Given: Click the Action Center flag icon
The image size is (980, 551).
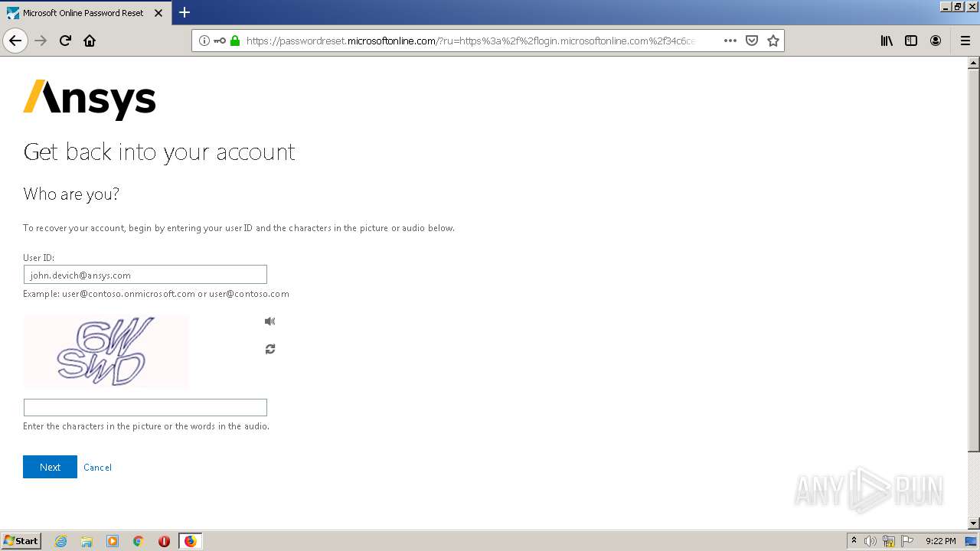Looking at the screenshot, I should 907,541.
